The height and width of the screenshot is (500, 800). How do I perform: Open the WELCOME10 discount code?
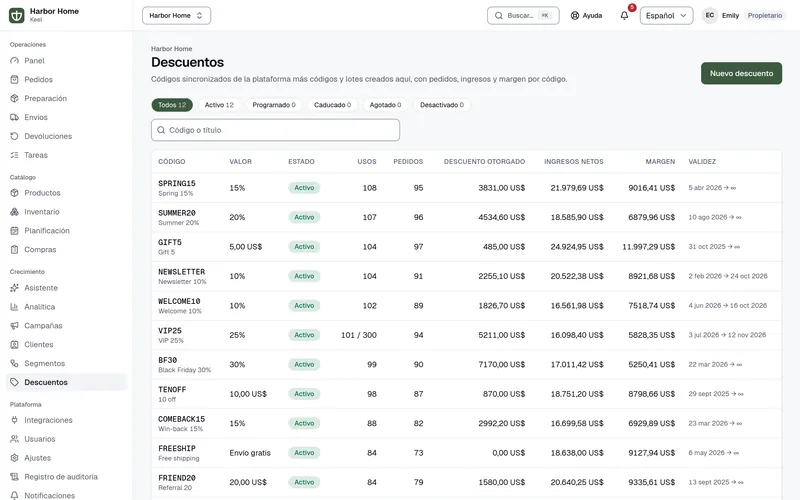coord(179,302)
